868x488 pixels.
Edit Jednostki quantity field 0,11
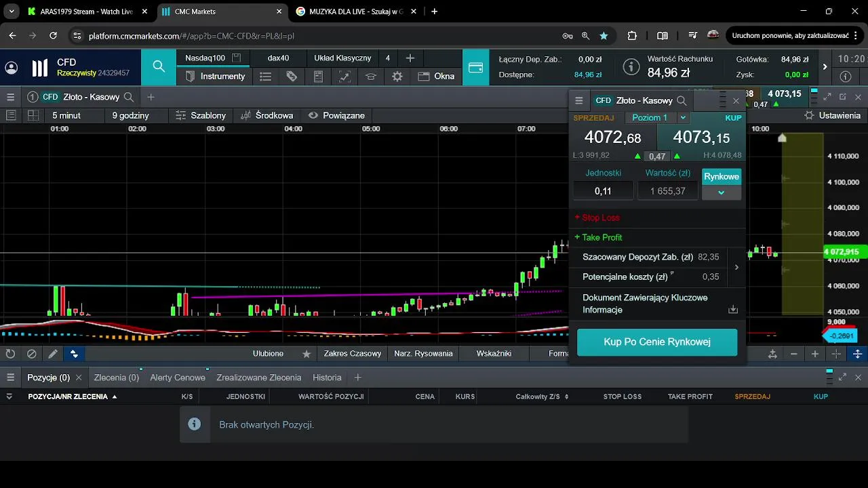tap(603, 191)
